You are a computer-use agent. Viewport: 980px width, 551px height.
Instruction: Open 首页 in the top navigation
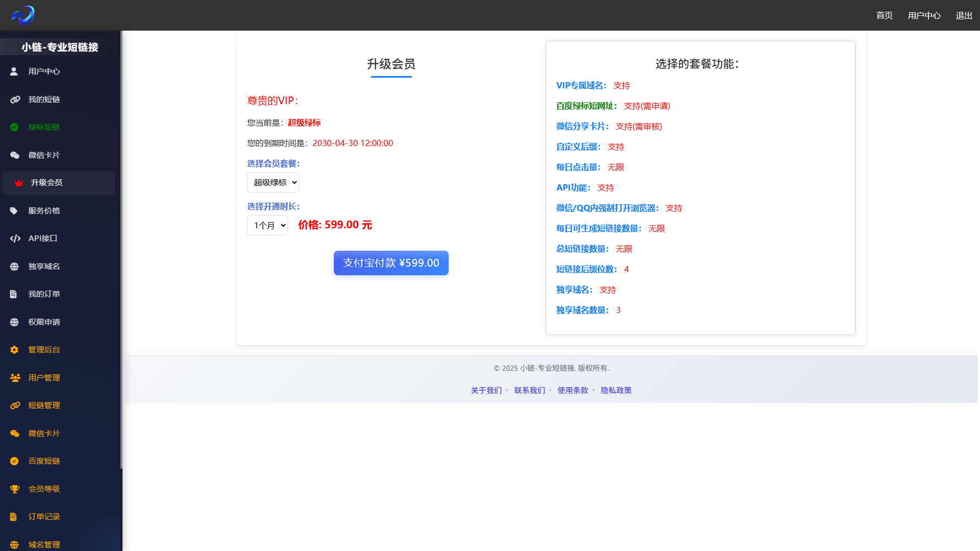[x=884, y=16]
